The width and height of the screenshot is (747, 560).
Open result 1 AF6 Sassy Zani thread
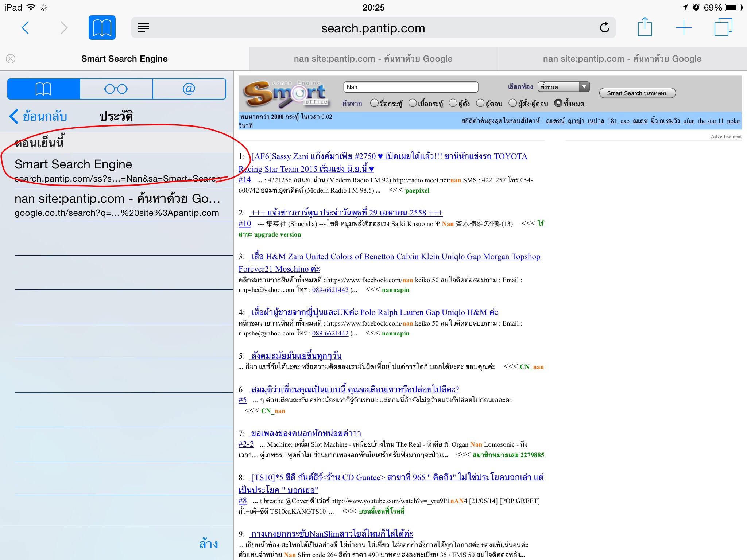(x=383, y=162)
